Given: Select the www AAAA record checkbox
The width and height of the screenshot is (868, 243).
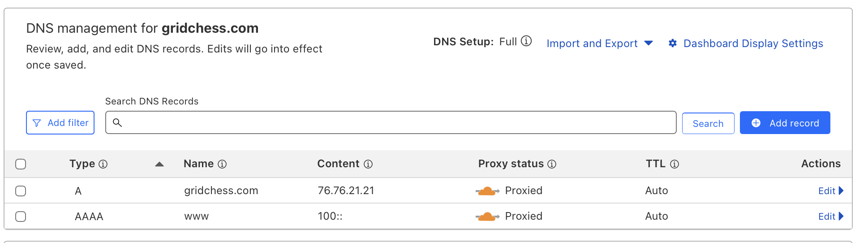Looking at the screenshot, I should pos(21,217).
